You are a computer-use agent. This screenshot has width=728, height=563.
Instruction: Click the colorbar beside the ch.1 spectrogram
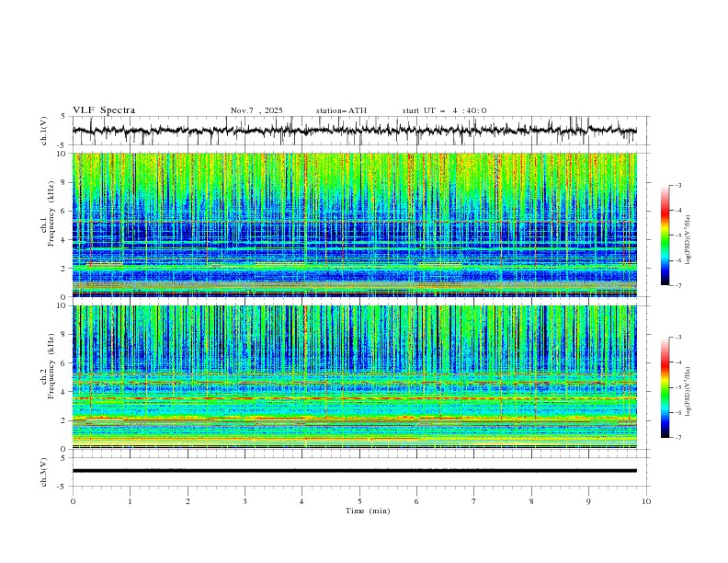coord(665,236)
